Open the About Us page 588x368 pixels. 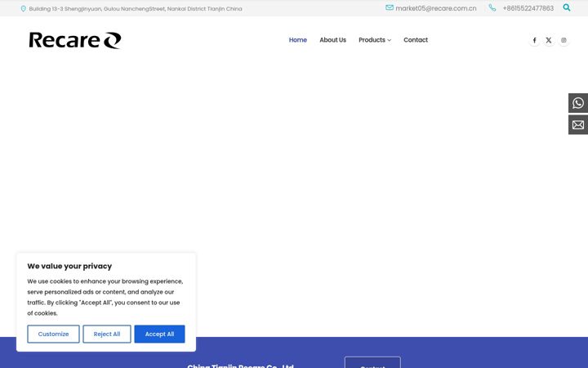pos(332,40)
